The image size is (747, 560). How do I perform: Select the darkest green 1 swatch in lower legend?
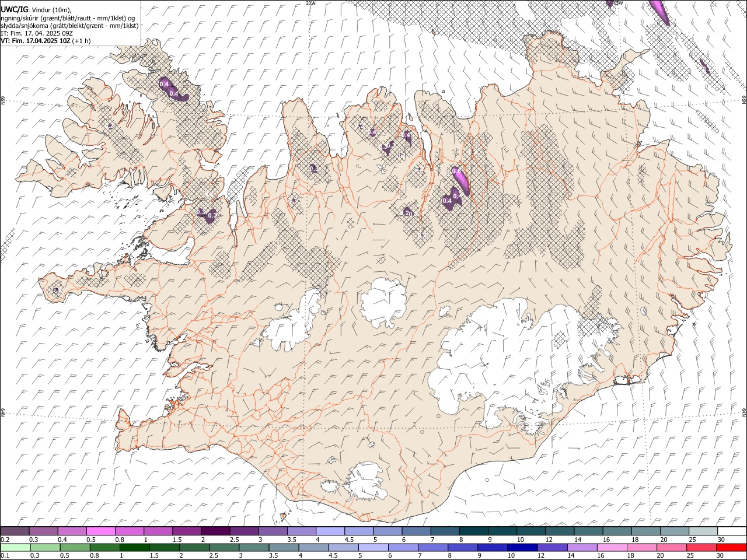[x=135, y=547]
